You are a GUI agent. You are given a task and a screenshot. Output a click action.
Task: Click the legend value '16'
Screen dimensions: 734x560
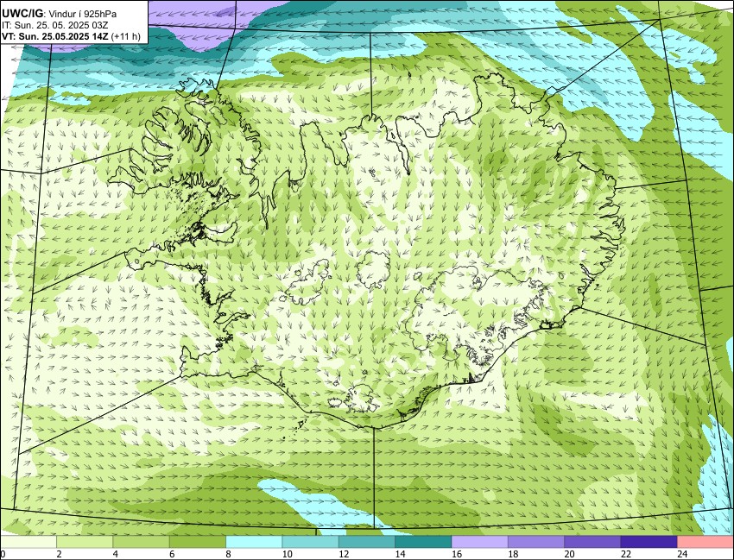point(457,554)
